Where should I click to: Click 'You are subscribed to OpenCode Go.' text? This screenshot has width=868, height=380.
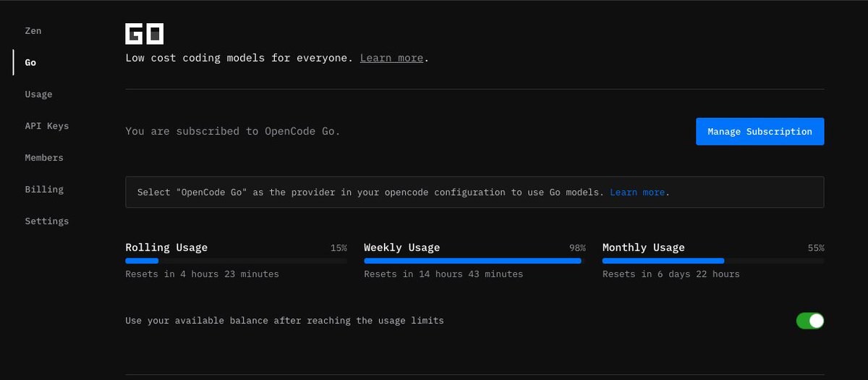coord(233,132)
